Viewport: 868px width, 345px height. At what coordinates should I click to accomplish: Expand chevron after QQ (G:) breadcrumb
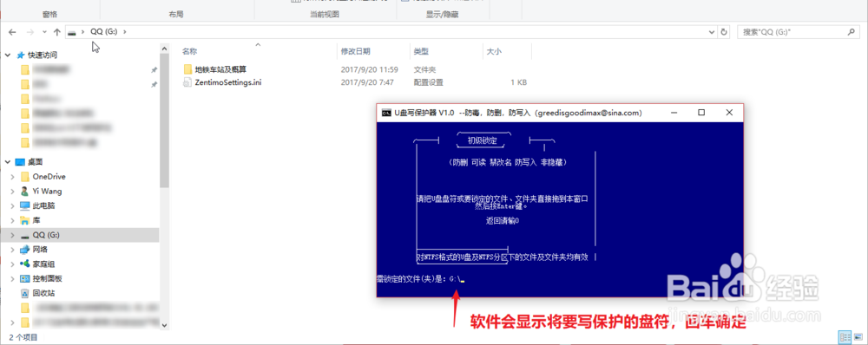[124, 32]
